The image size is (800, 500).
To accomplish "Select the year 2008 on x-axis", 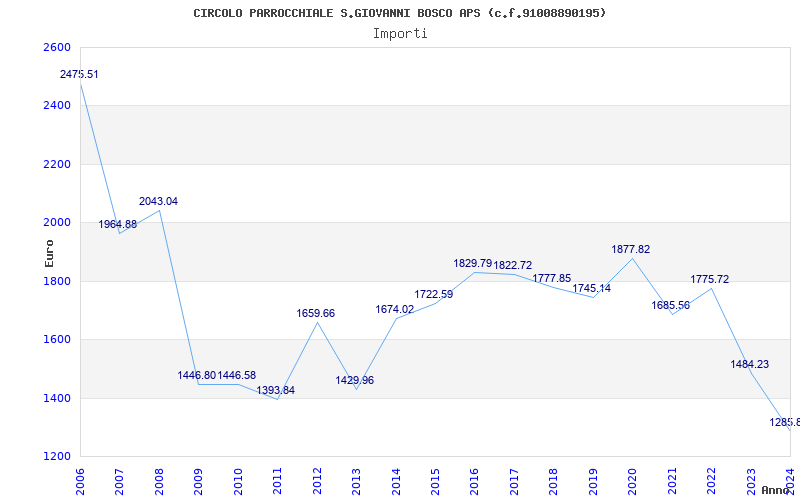I will coord(159,481).
